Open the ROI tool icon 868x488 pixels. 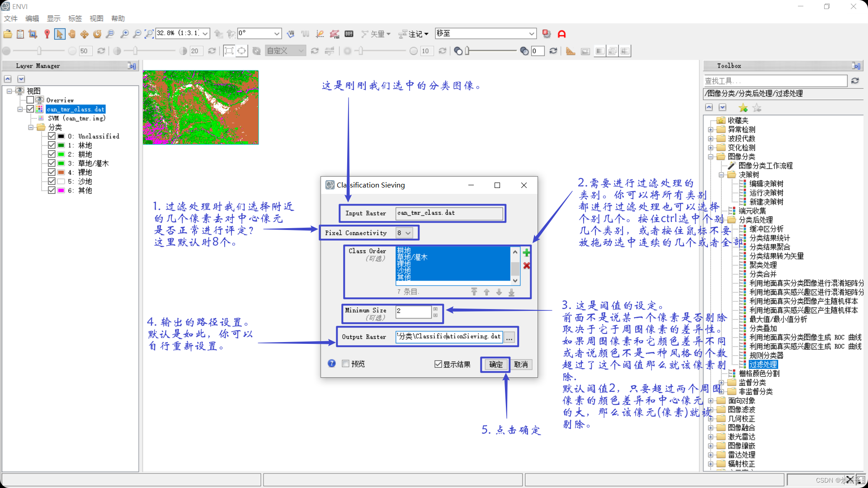click(335, 34)
